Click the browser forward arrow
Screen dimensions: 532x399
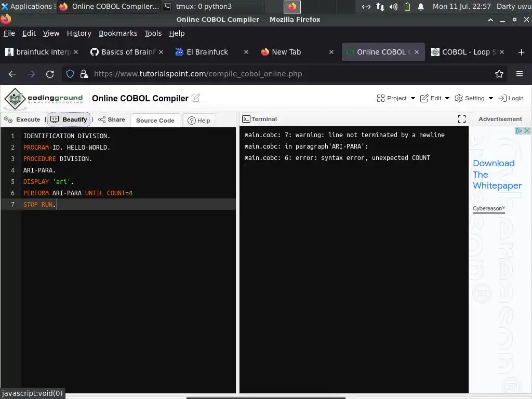pos(31,74)
